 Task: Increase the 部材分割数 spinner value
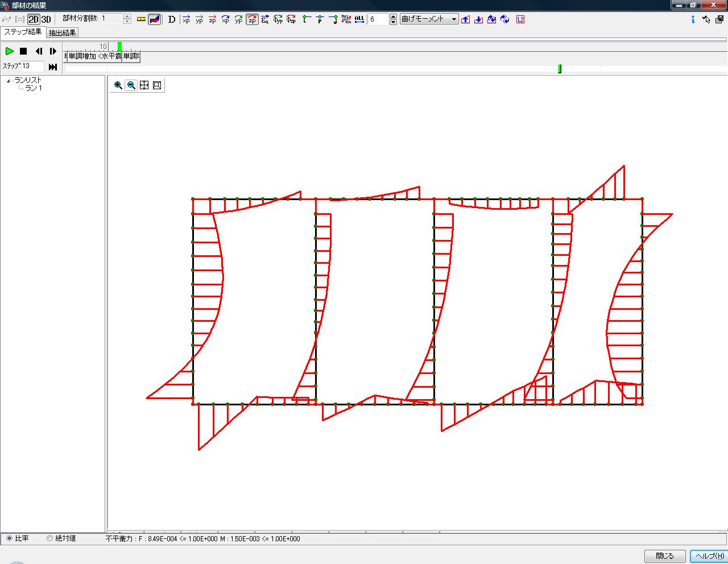point(127,16)
